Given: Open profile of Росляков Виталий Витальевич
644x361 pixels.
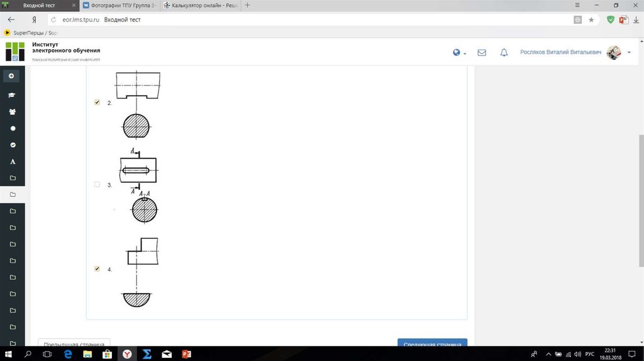Looking at the screenshot, I should point(560,52).
